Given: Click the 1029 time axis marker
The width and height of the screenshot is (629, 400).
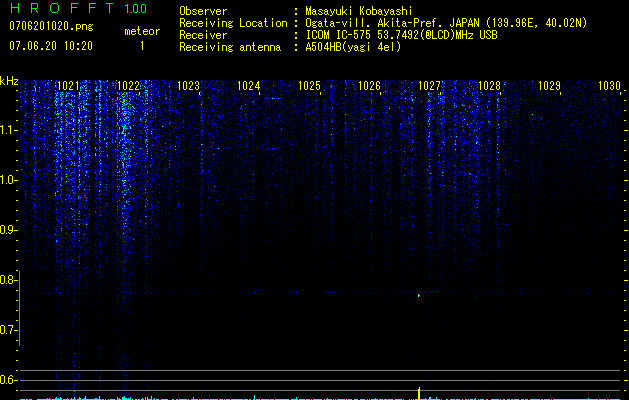Looking at the screenshot, I should pyautogui.click(x=549, y=85).
